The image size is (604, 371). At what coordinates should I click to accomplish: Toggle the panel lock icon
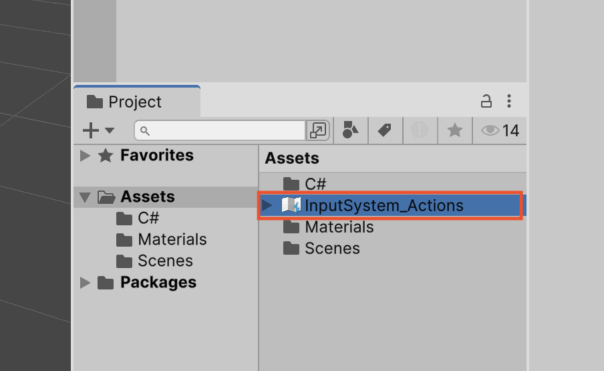click(x=486, y=101)
